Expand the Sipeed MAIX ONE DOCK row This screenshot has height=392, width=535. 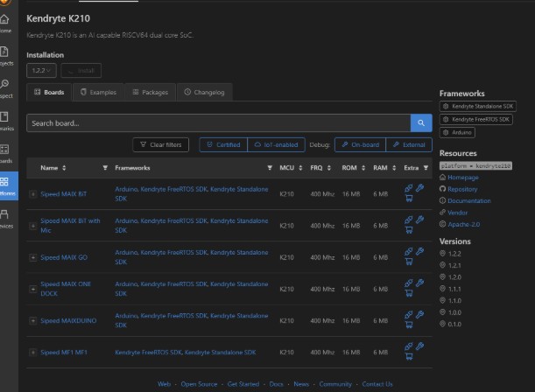[x=32, y=289]
